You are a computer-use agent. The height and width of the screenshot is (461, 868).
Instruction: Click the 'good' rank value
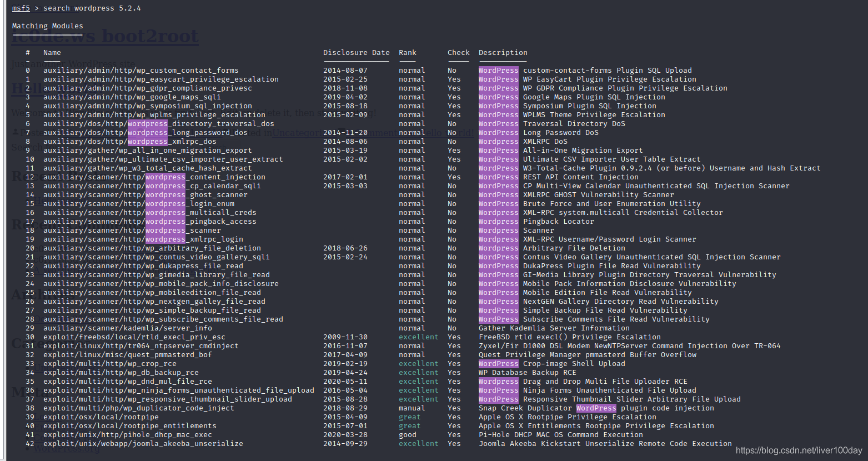point(408,435)
